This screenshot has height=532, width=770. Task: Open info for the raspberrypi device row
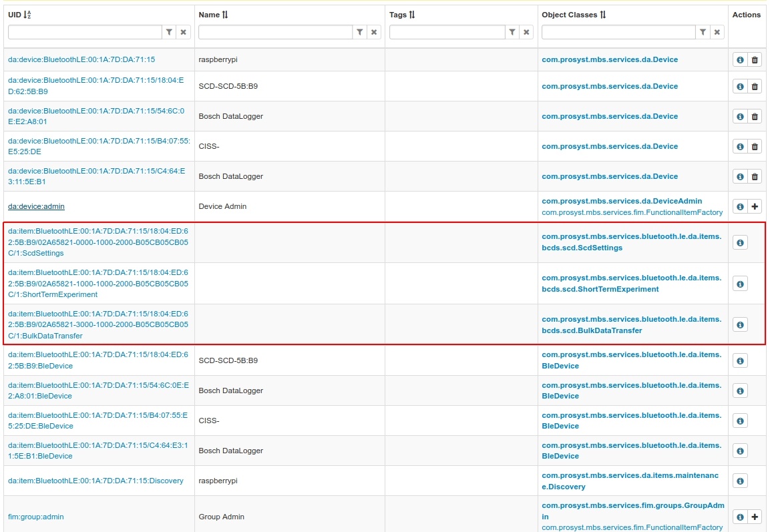click(740, 59)
